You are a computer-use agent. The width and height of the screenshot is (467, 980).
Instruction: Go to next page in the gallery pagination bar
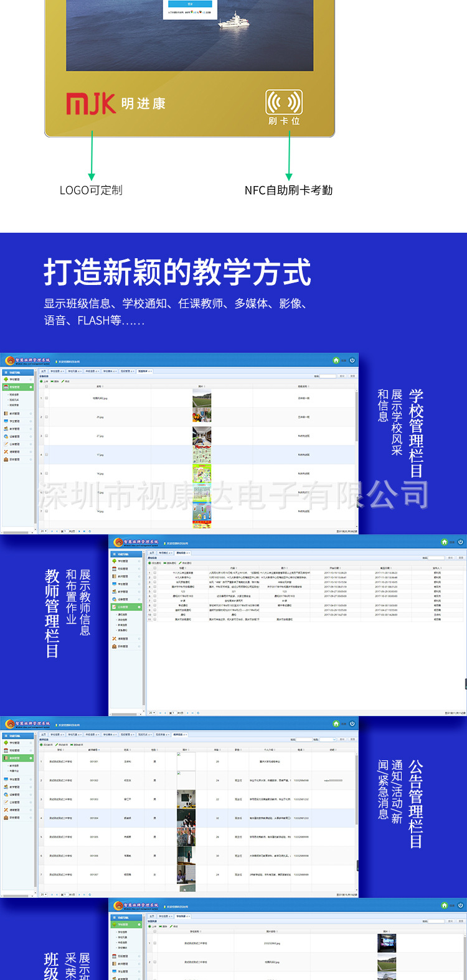[x=79, y=531]
